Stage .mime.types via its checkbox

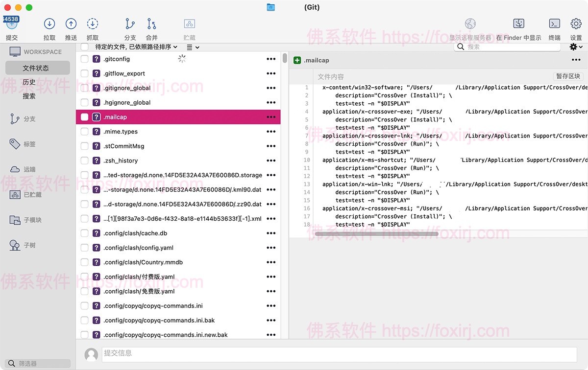84,131
